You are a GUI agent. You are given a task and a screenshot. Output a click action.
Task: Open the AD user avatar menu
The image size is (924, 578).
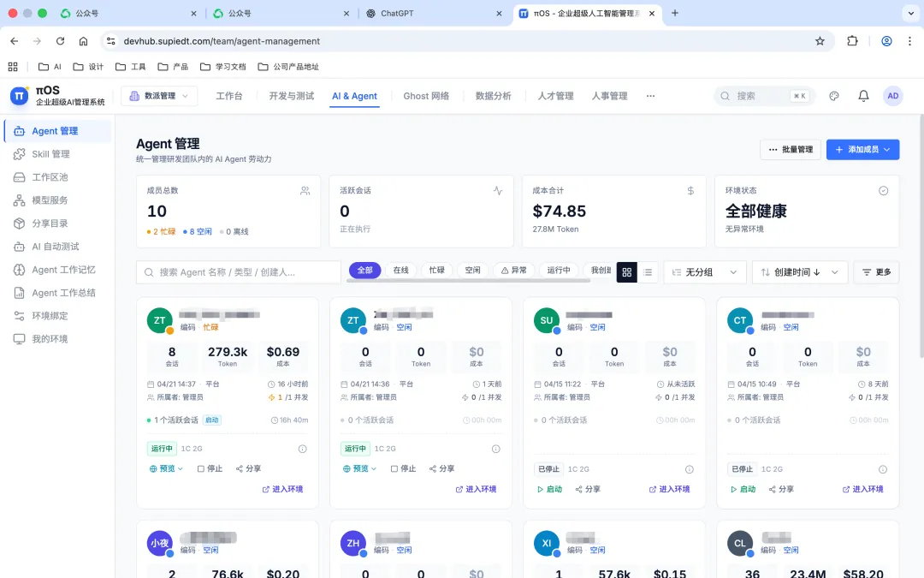[x=892, y=96]
